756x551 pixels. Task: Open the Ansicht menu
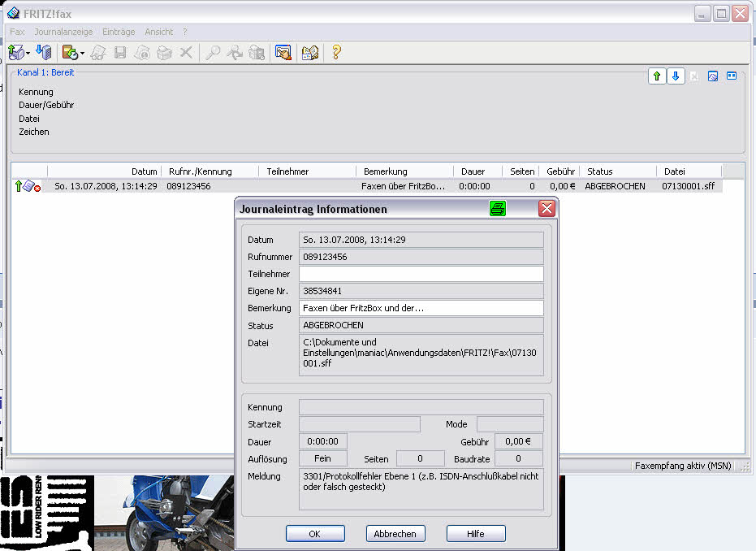click(158, 32)
